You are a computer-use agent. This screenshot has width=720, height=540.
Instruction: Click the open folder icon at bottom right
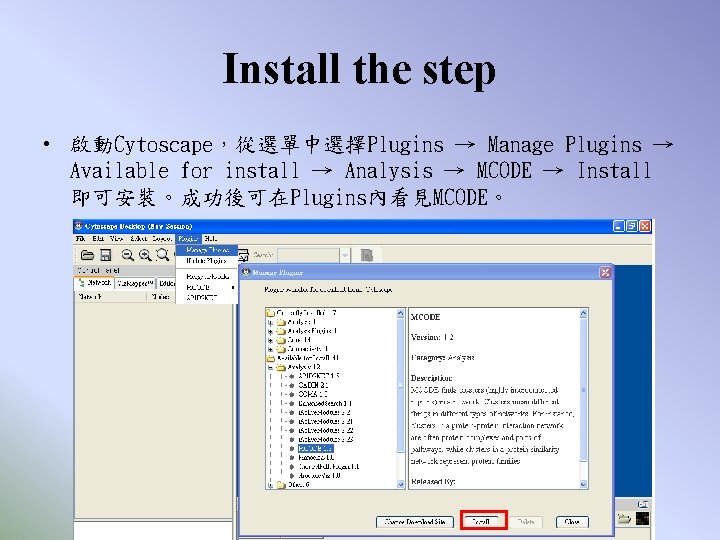click(x=624, y=518)
